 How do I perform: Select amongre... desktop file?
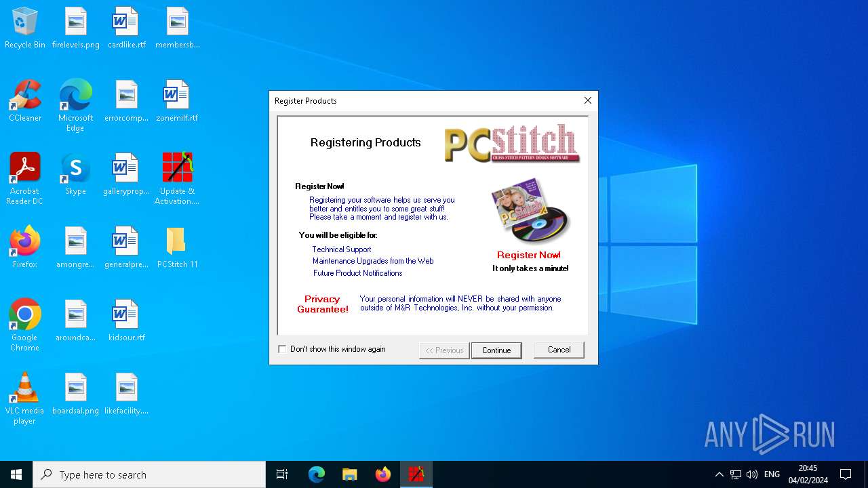click(x=75, y=247)
